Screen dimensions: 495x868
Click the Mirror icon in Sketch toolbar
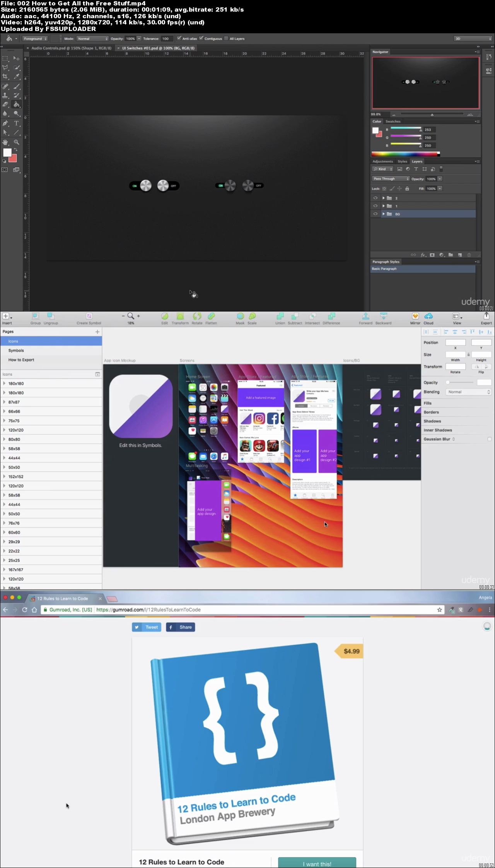[x=415, y=318]
